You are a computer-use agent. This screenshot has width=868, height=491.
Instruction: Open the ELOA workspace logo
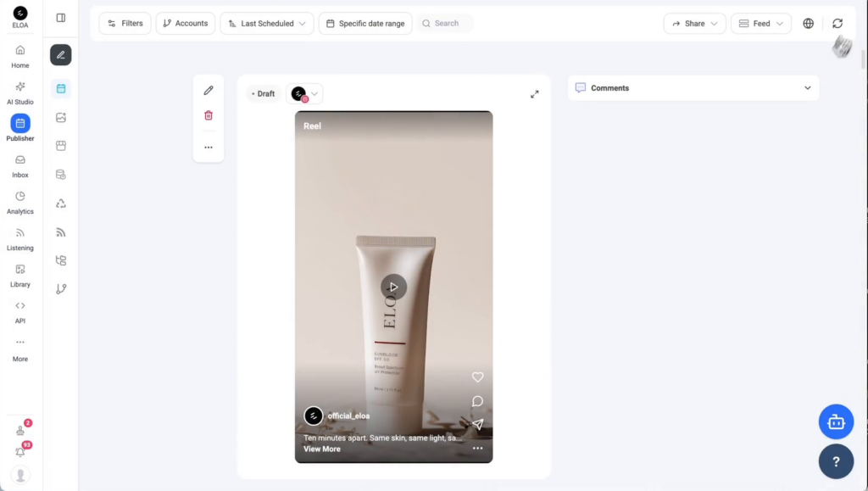[x=20, y=17]
